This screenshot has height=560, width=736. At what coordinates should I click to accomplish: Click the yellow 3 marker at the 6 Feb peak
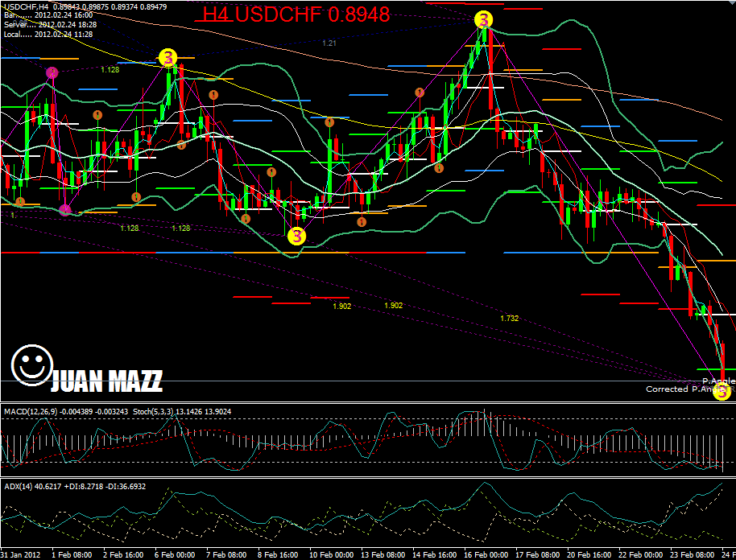167,57
